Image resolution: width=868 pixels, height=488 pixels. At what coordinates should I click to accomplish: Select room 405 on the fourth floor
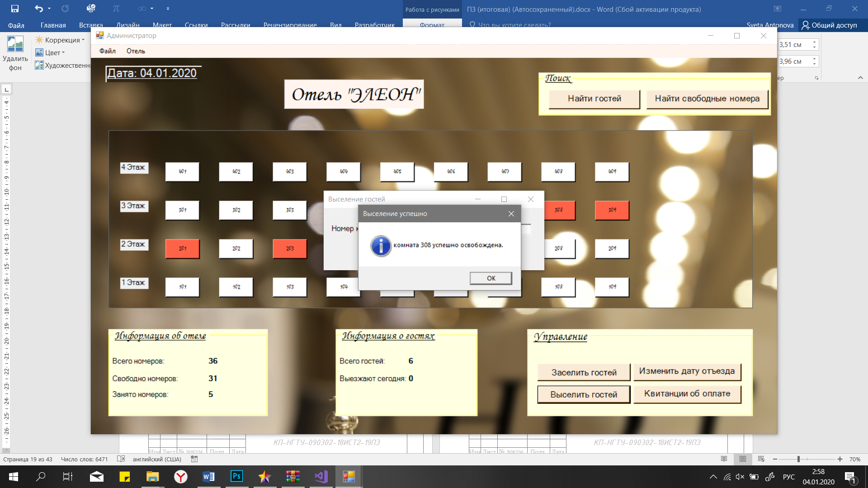coord(397,172)
